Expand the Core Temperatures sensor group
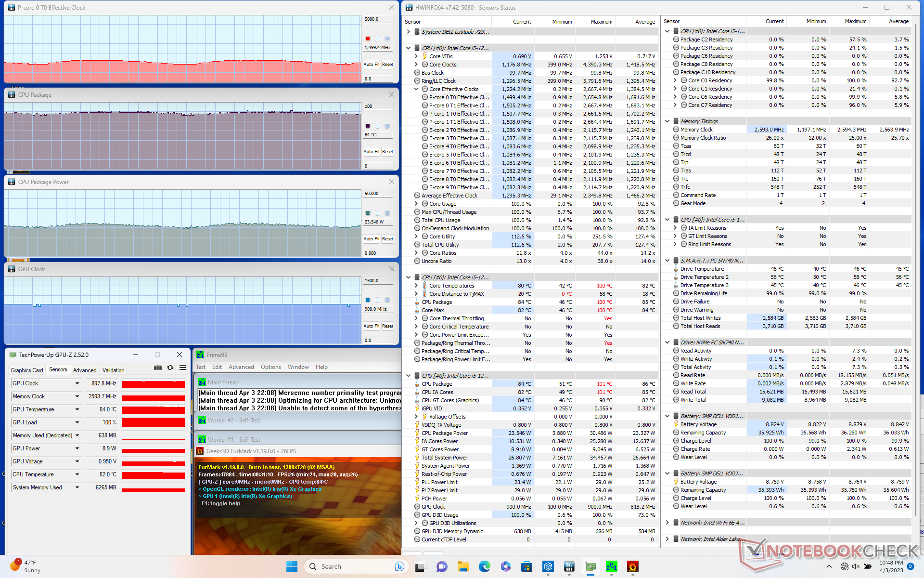Image resolution: width=924 pixels, height=578 pixels. [416, 286]
